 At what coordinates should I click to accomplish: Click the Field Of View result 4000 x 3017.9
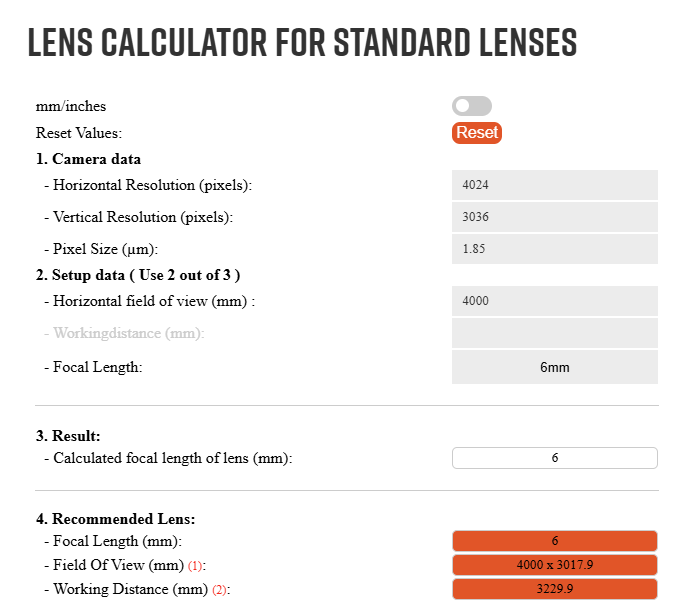point(555,565)
